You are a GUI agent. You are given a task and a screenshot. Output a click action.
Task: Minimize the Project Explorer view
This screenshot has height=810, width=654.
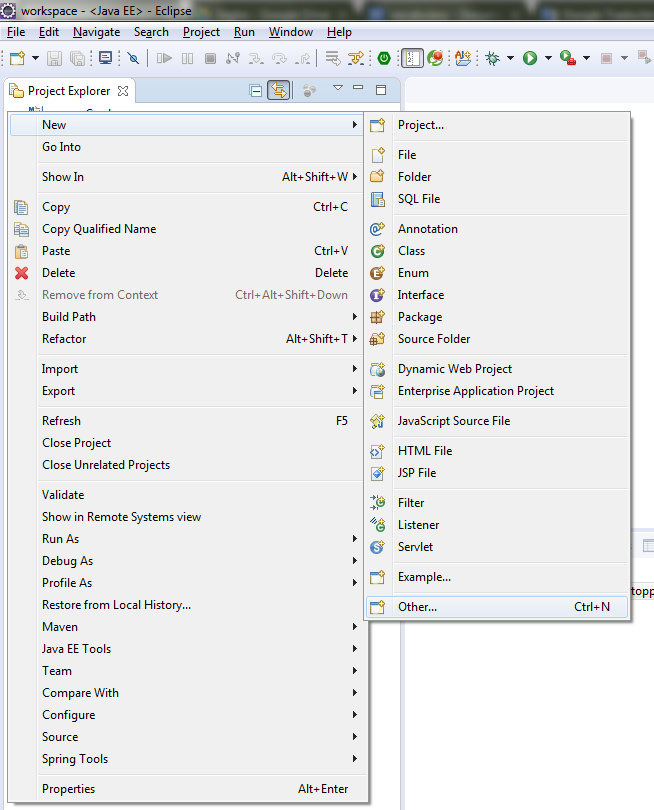point(358,88)
